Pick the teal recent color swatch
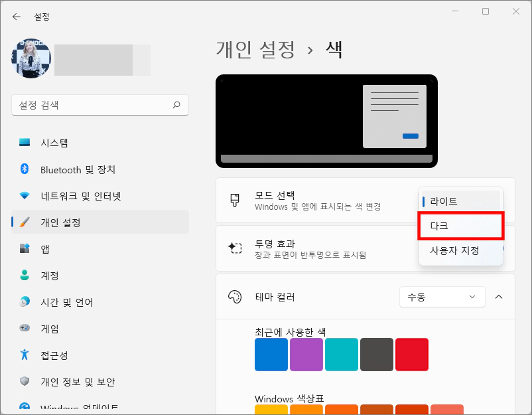The width and height of the screenshot is (532, 415). click(342, 355)
